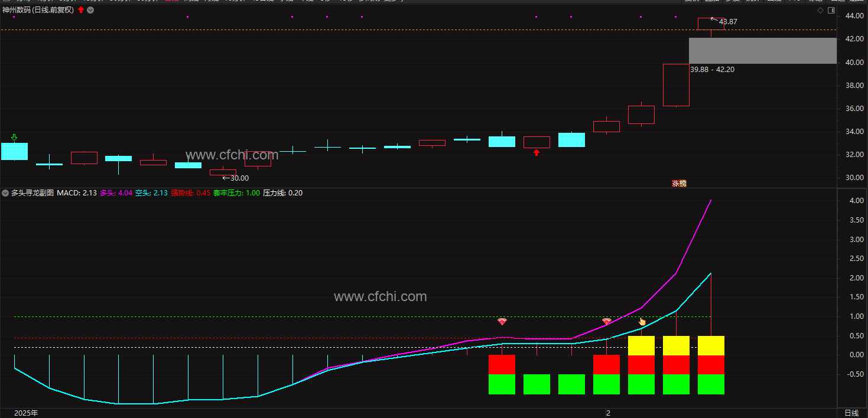The width and height of the screenshot is (868, 418).
Task: Click the red 强势线: 0.45 value
Action: [x=190, y=192]
